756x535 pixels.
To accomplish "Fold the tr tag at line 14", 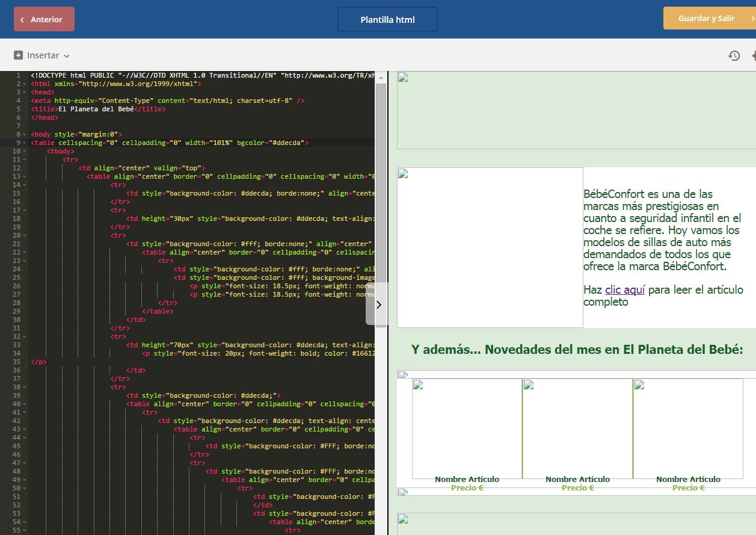I will click(x=25, y=185).
